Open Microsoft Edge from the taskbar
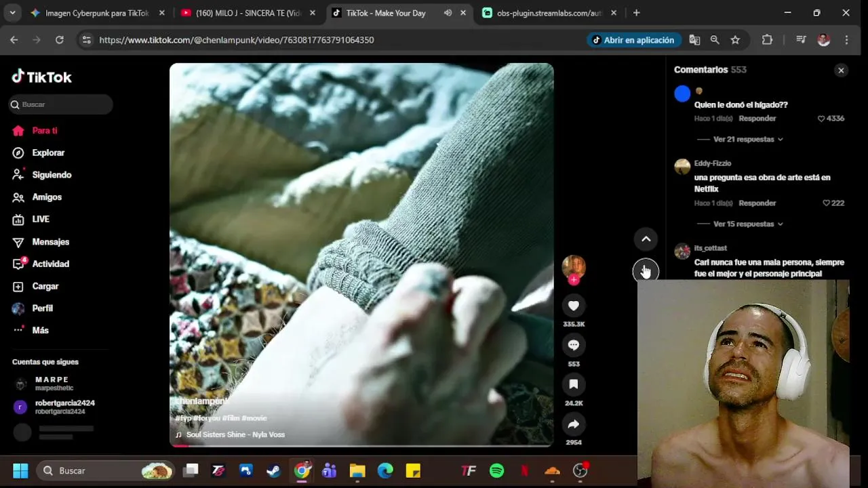This screenshot has height=488, width=868. click(x=385, y=470)
